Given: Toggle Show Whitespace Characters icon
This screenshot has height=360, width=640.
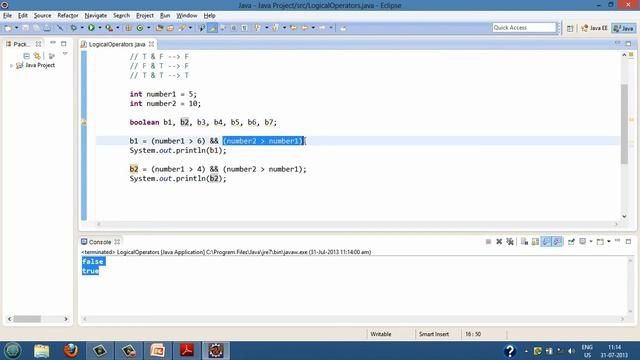Looking at the screenshot, I should coord(244,28).
